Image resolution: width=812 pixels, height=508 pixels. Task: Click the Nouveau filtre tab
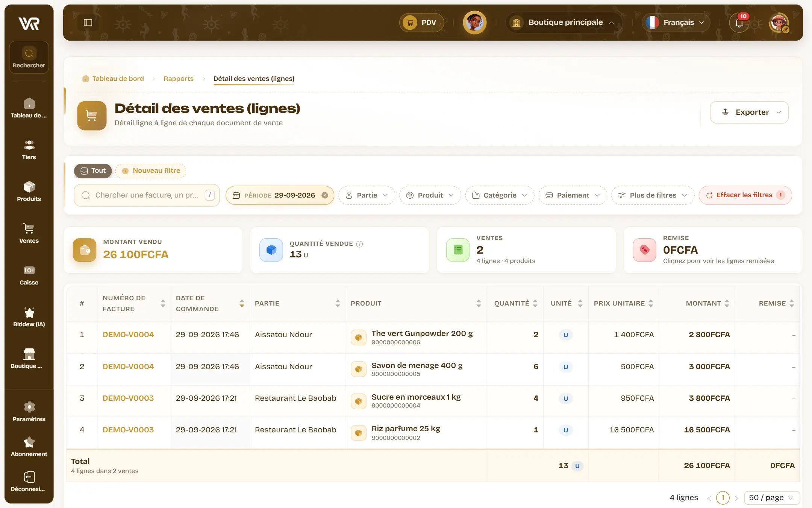(151, 171)
